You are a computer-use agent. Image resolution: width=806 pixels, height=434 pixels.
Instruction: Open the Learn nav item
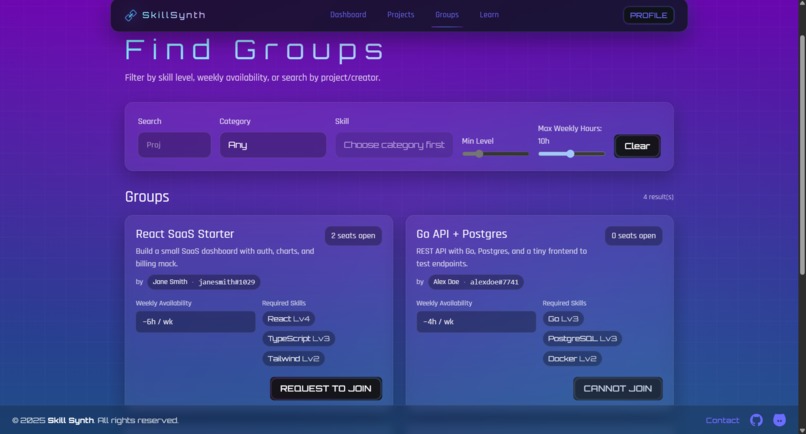click(x=489, y=15)
